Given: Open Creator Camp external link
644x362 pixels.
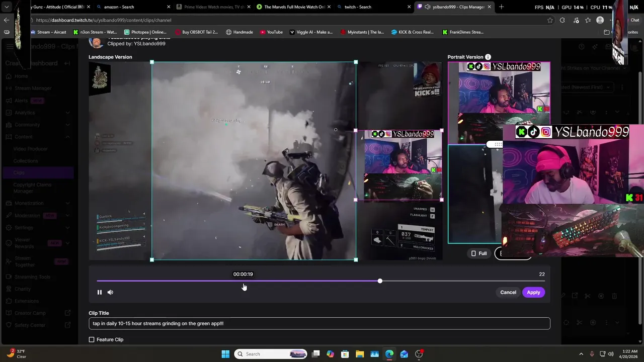Looking at the screenshot, I should point(38,313).
